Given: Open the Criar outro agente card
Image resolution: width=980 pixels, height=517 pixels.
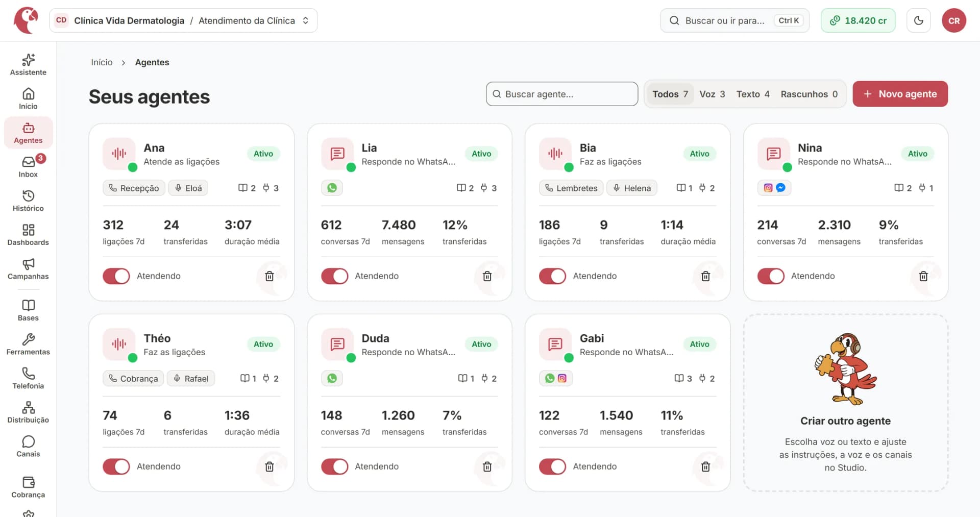Looking at the screenshot, I should pos(845,403).
